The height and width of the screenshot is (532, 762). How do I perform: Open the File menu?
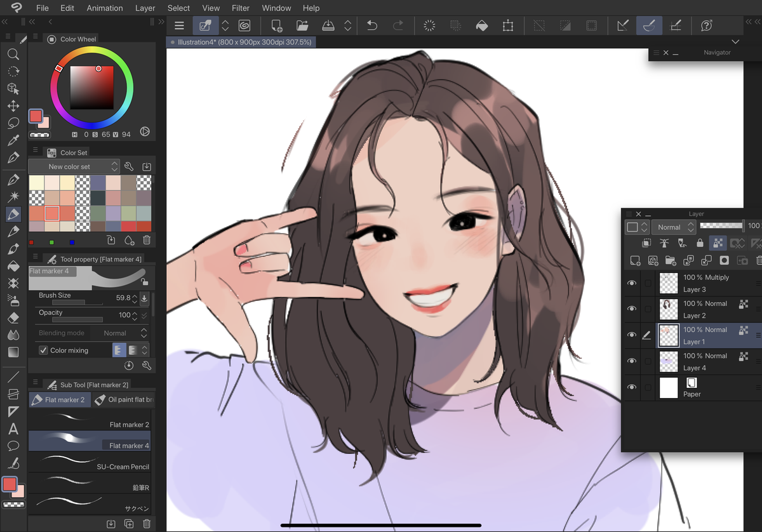tap(43, 8)
